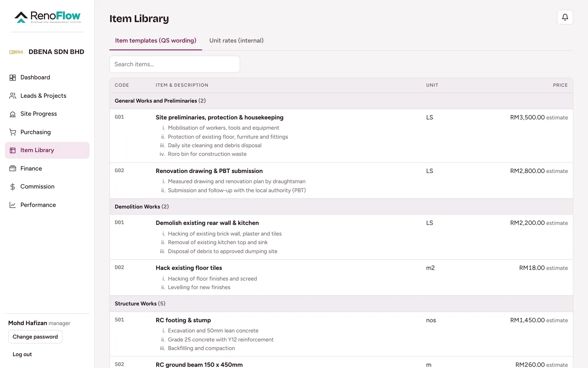Viewport: 588px width, 368px height.
Task: Collapse Structure Works group header
Action: [341, 304]
